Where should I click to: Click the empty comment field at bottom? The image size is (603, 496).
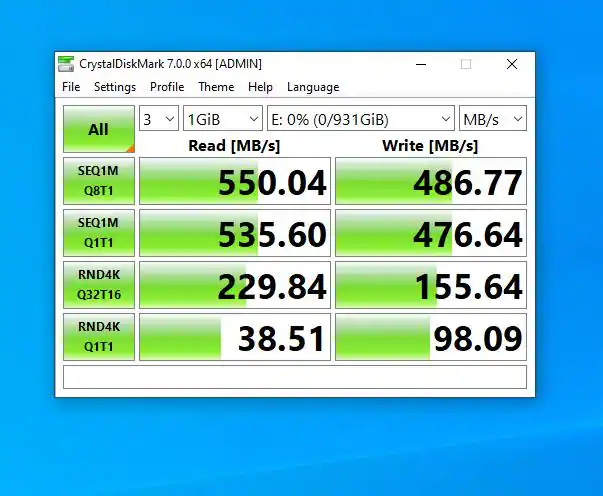(294, 377)
